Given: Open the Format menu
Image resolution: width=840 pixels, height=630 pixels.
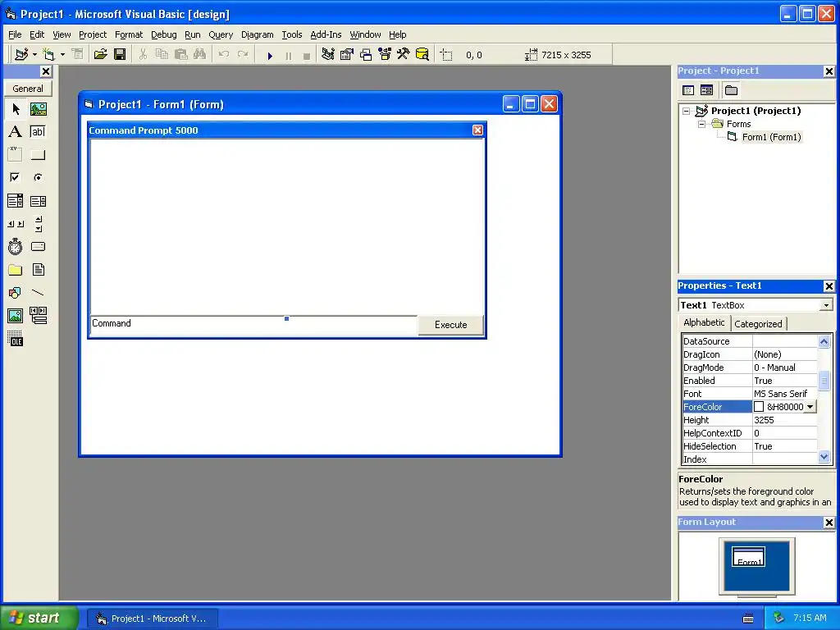Looking at the screenshot, I should (129, 34).
